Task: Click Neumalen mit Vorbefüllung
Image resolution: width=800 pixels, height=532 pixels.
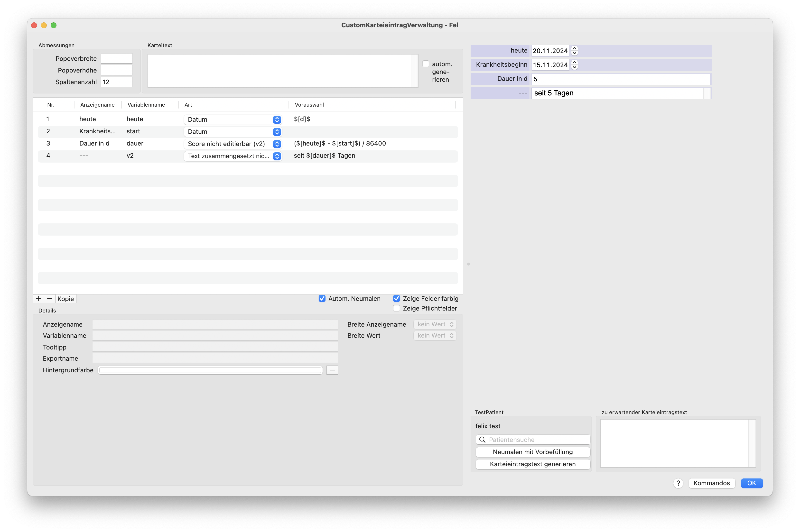Action: 532,452
